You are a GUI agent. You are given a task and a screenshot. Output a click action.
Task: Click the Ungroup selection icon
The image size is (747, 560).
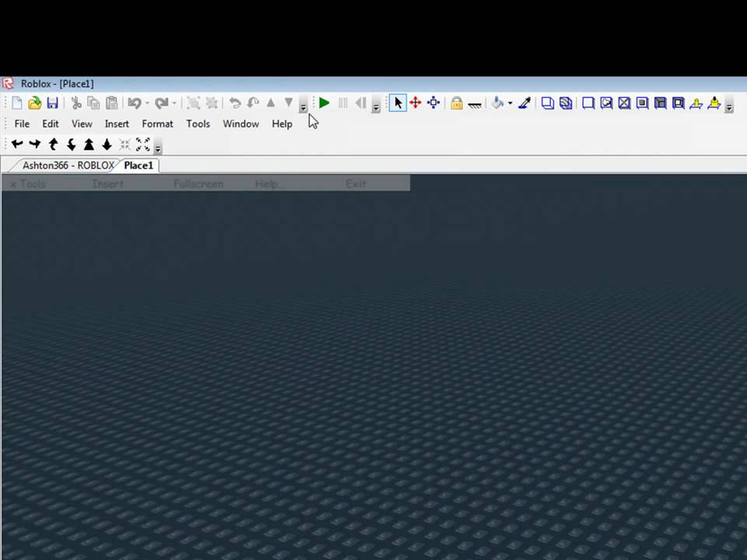(x=212, y=103)
